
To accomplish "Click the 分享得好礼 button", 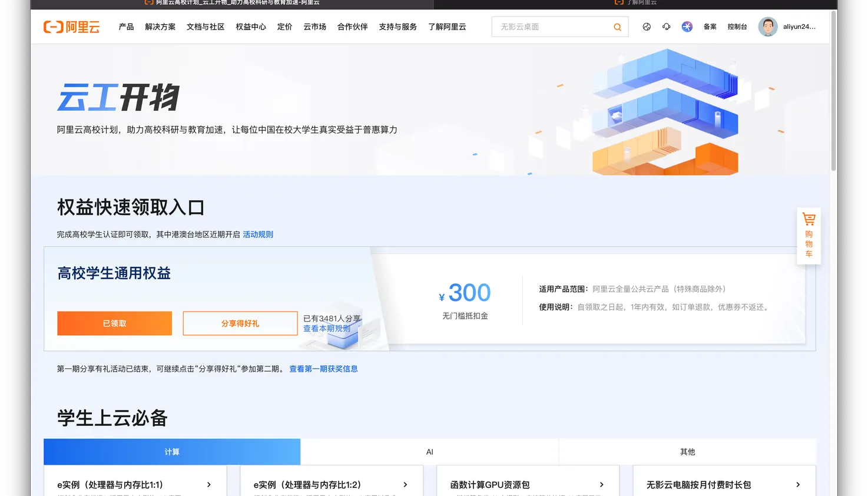I will click(240, 323).
